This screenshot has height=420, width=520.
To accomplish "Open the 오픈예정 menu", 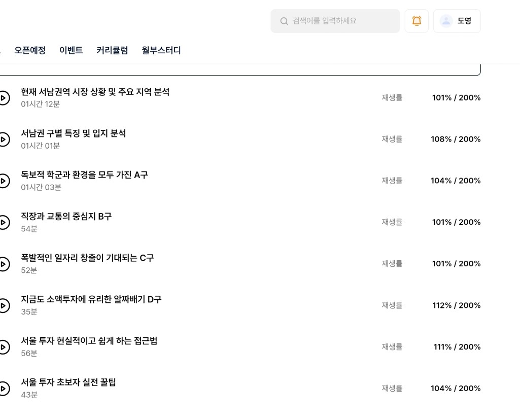I will (x=30, y=50).
